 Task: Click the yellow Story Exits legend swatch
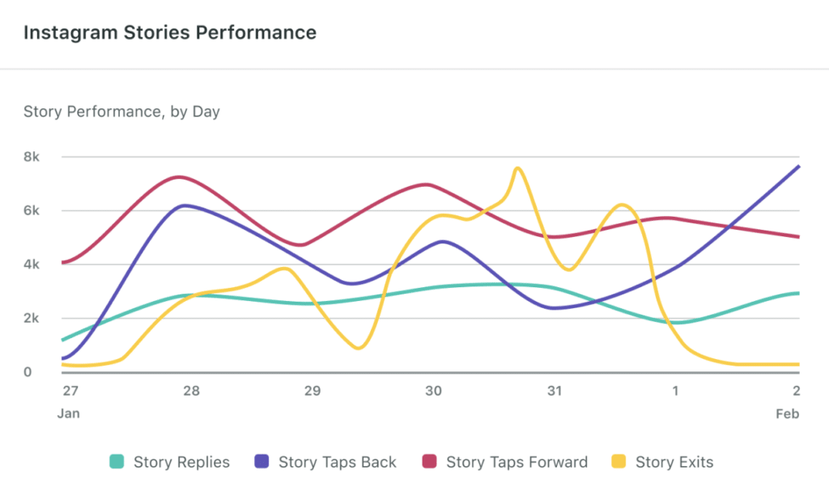(x=619, y=463)
